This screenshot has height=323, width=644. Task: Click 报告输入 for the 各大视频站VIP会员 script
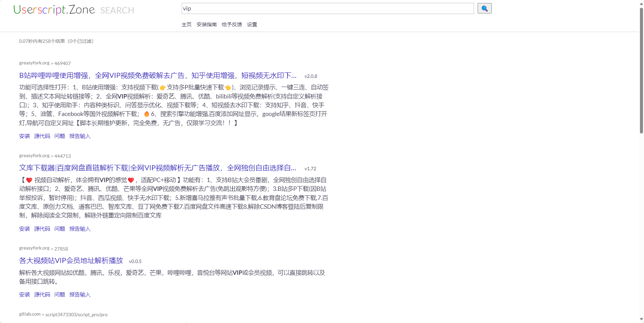(x=80, y=295)
